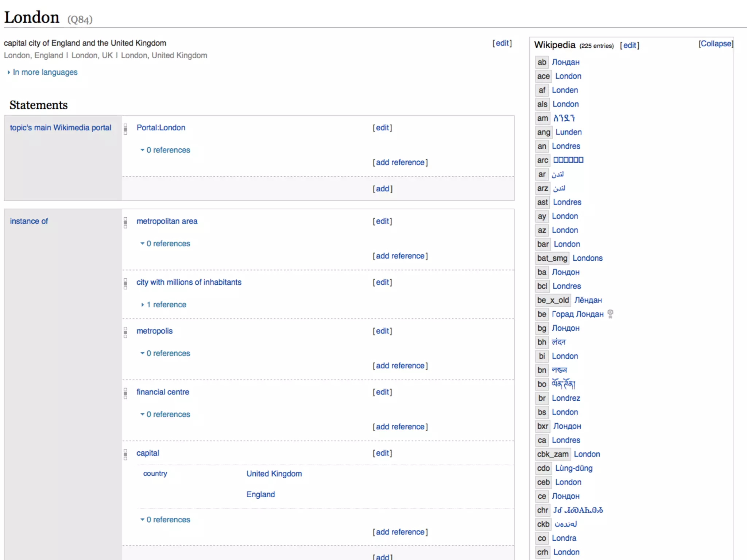Open the Londrez Breton Wikipedia link
The height and width of the screenshot is (560, 747).
tap(566, 398)
